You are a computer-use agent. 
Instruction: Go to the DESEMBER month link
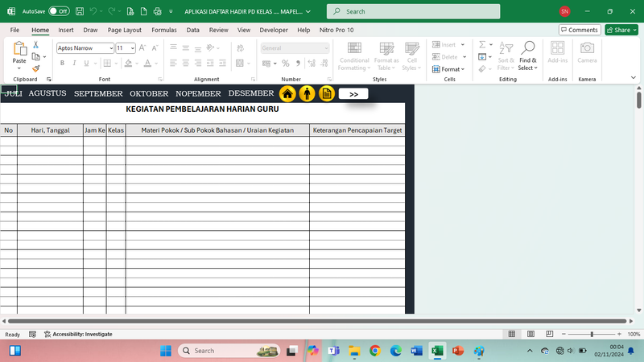point(251,93)
